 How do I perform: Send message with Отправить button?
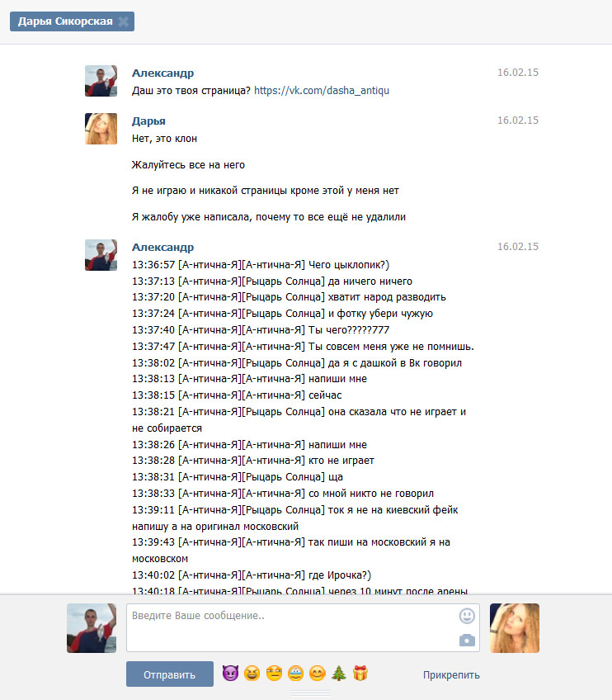(170, 674)
